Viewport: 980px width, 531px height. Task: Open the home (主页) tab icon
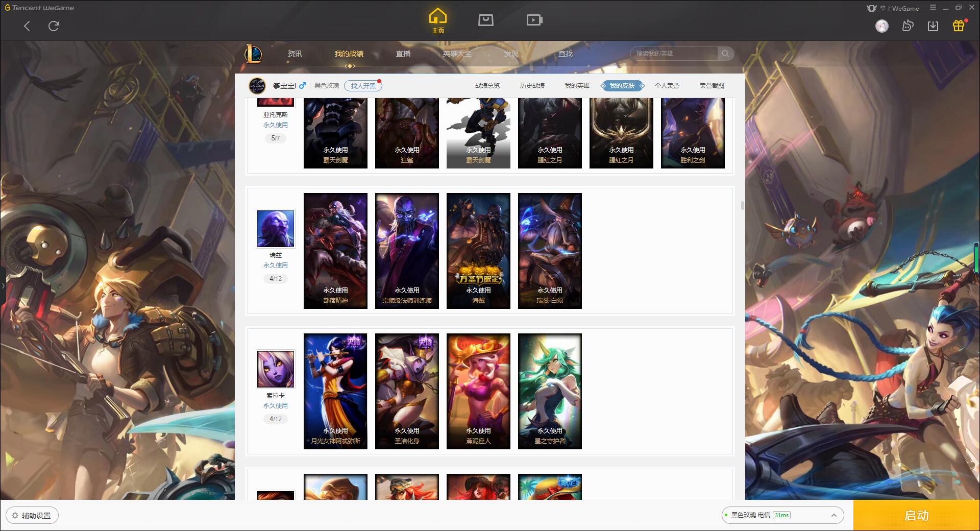pyautogui.click(x=438, y=21)
